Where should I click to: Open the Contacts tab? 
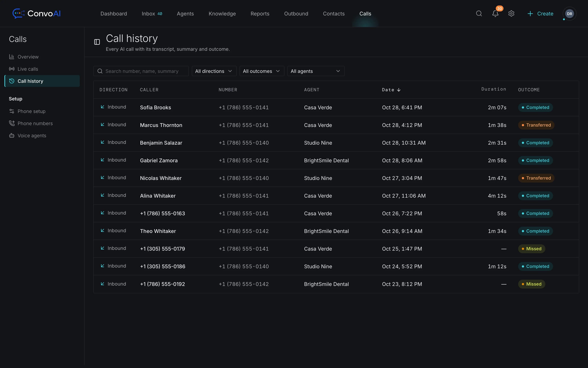(x=334, y=14)
